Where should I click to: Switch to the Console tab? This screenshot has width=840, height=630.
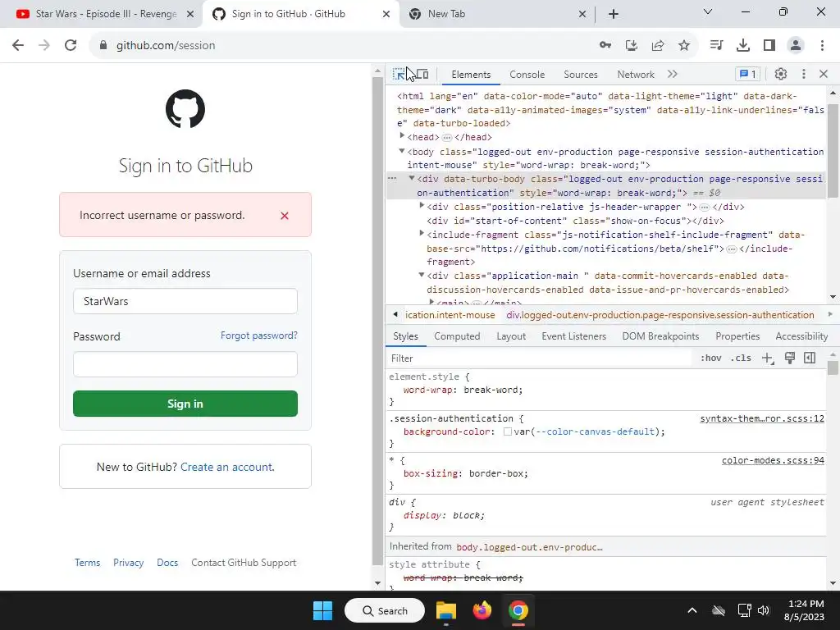(527, 75)
